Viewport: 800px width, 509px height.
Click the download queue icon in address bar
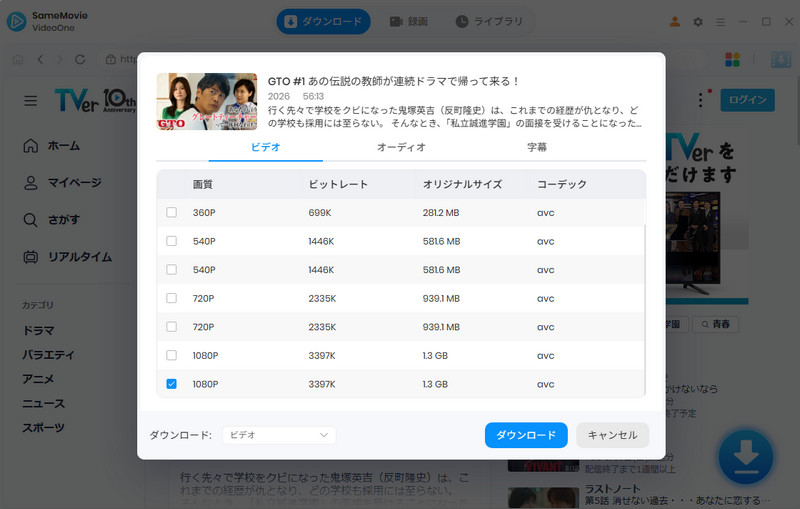coord(781,60)
